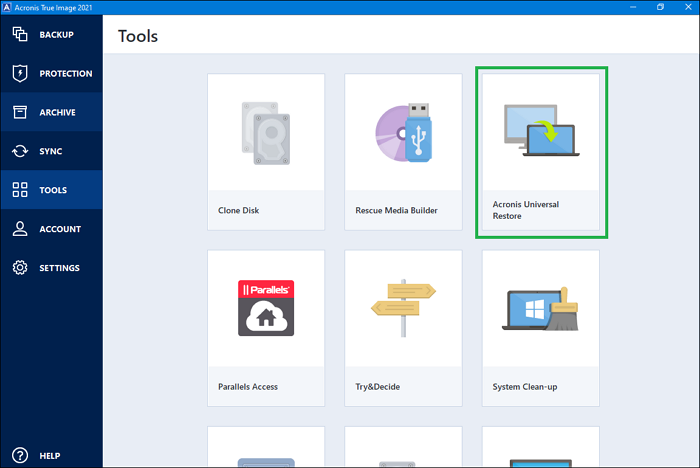The image size is (700, 468).
Task: Click the Account person icon
Action: click(20, 229)
